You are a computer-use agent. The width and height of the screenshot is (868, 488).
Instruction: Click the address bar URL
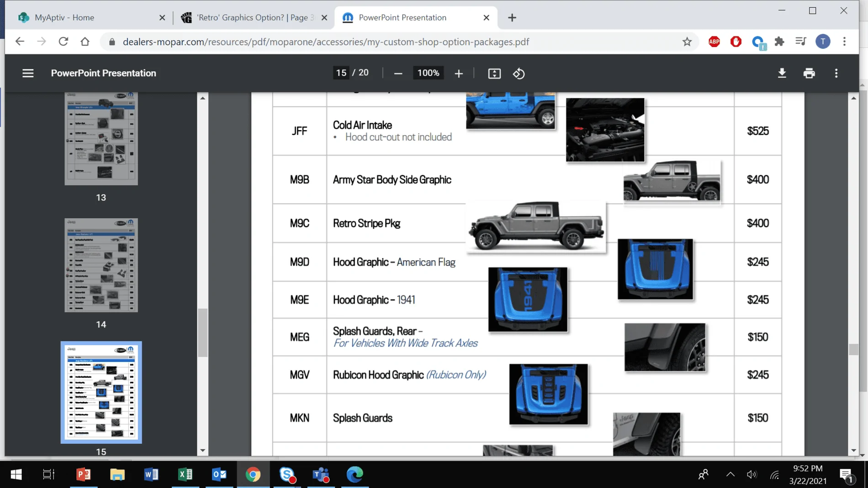pos(326,42)
